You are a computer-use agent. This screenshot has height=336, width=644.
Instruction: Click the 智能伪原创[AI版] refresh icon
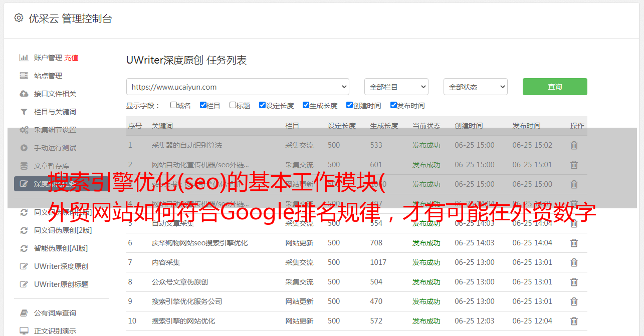tap(24, 248)
